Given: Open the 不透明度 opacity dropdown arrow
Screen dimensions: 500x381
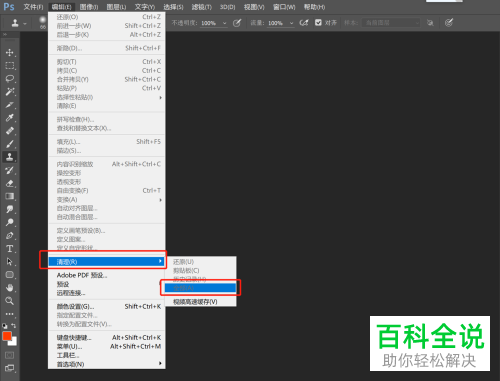Looking at the screenshot, I should tap(225, 23).
